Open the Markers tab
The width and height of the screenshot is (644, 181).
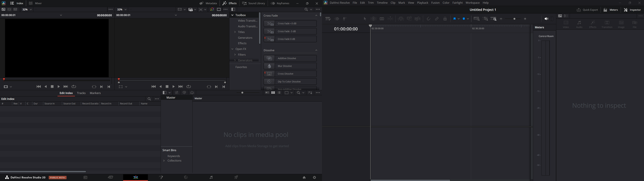95,93
